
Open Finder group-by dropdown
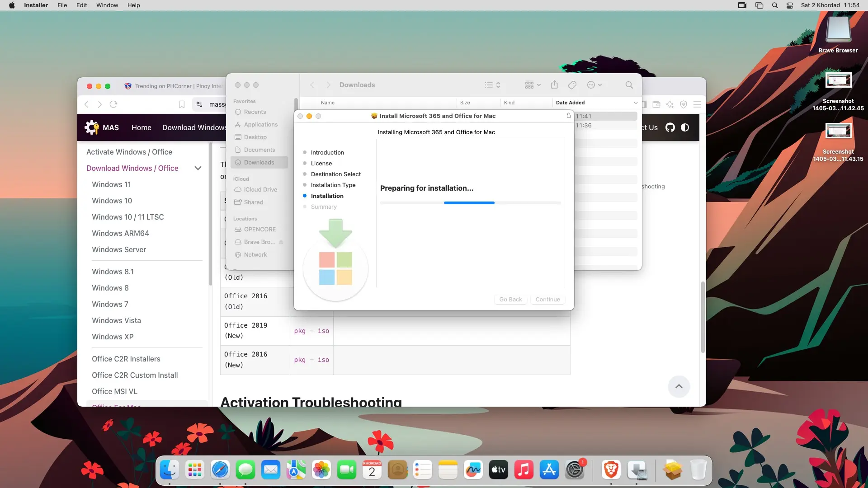[x=533, y=85]
